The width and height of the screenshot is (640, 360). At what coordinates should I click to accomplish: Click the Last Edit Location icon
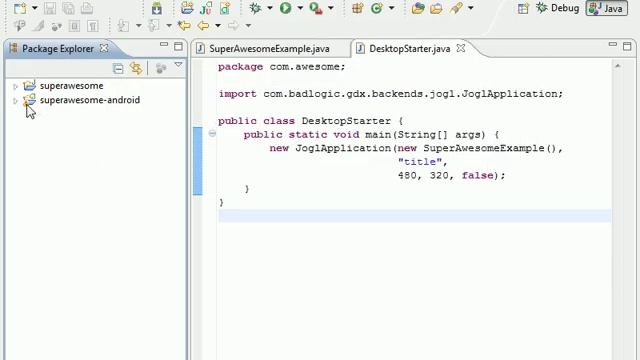pyautogui.click(x=184, y=26)
